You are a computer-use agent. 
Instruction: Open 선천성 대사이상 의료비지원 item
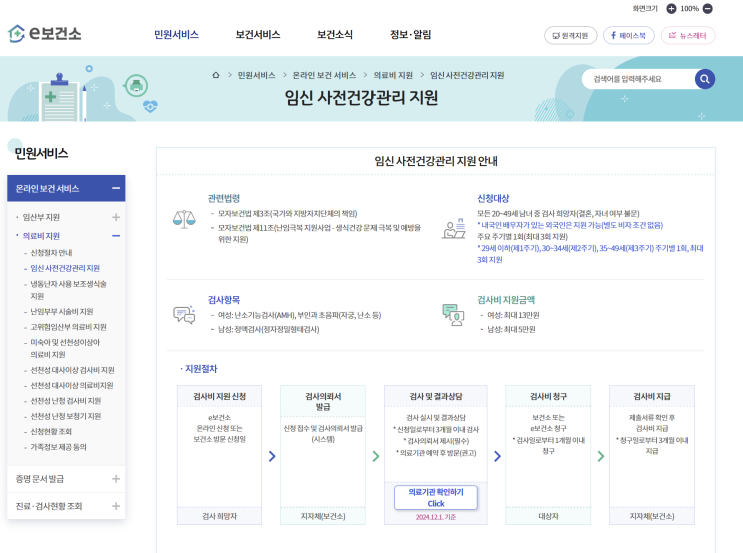pyautogui.click(x=72, y=385)
